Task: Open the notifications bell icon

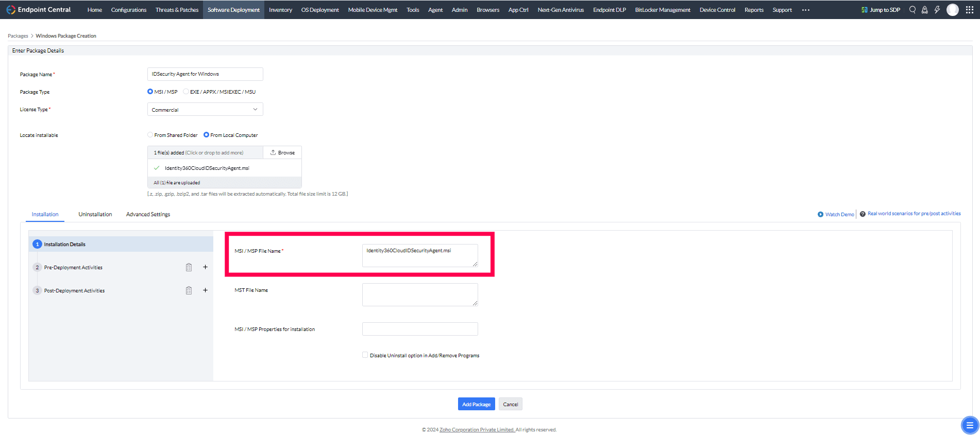Action: tap(925, 10)
